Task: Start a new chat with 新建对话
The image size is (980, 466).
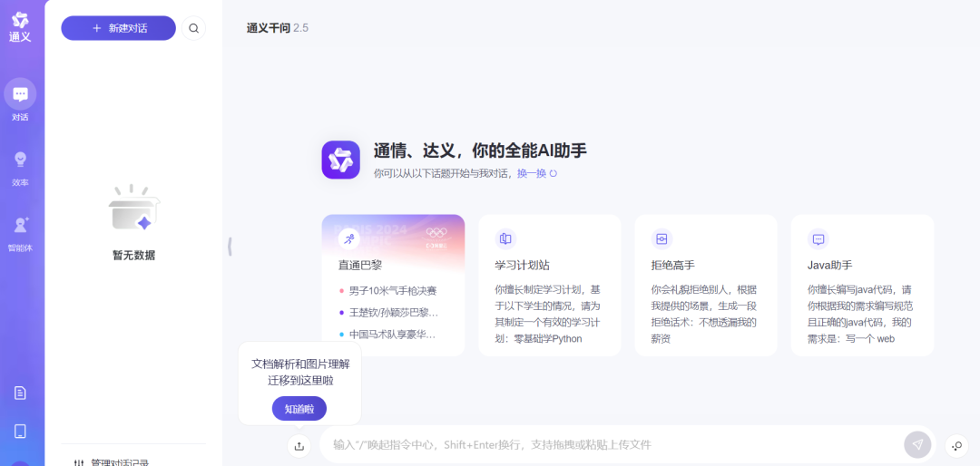Action: (118, 28)
